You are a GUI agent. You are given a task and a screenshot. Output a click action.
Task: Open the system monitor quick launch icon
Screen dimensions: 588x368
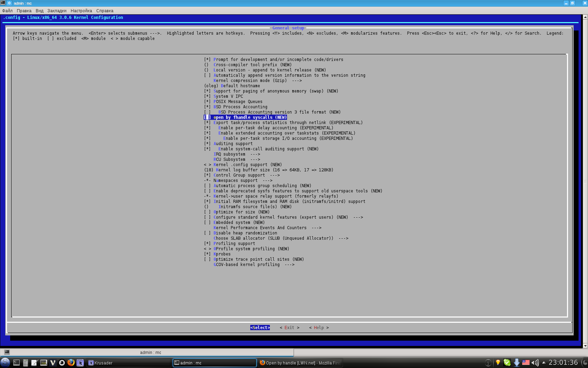click(x=44, y=363)
